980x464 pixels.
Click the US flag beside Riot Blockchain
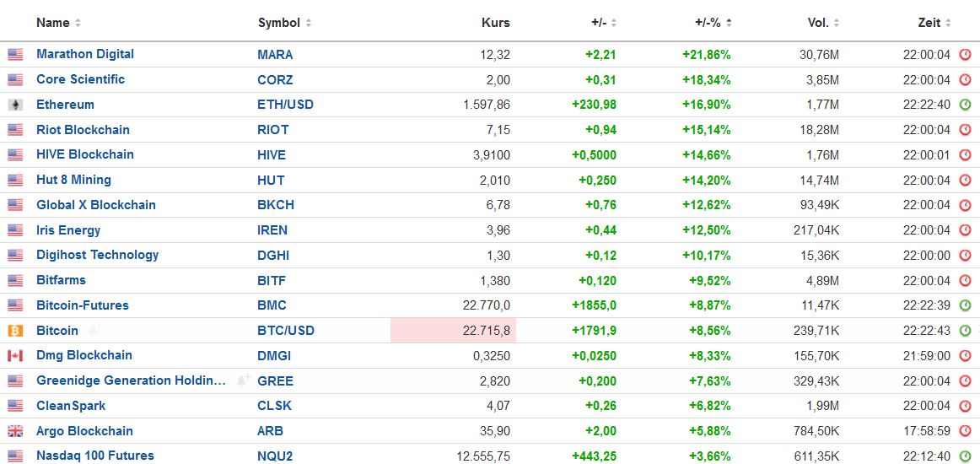15,130
